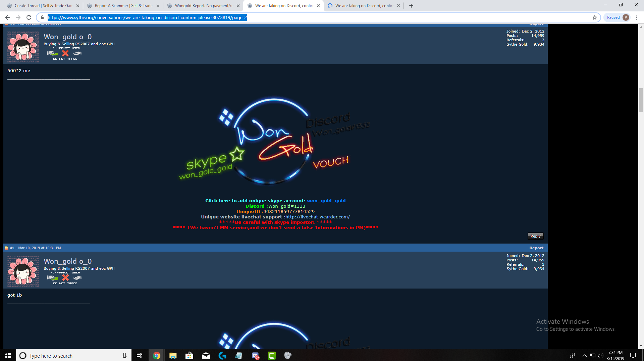644x361 pixels.
Task: Click the Chrome taskbar icon
Action: click(156, 356)
